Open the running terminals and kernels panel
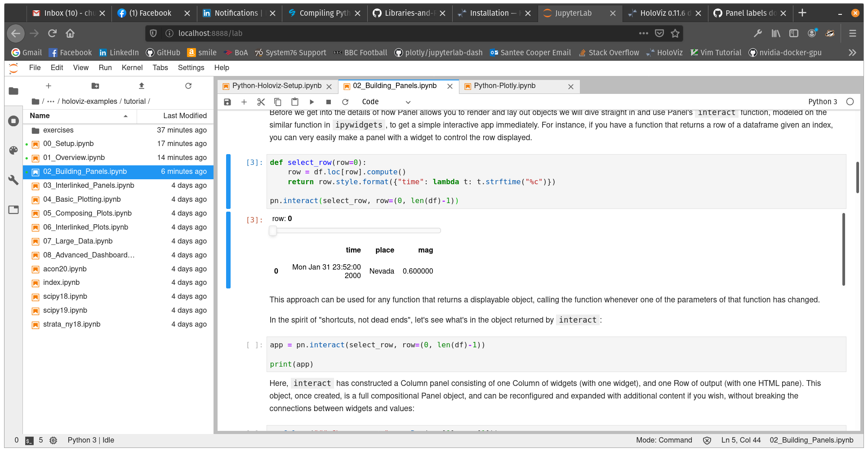The image size is (868, 452). [13, 121]
